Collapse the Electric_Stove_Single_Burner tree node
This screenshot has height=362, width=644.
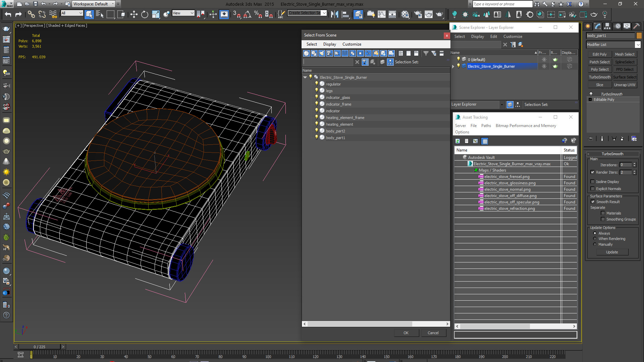(x=305, y=77)
